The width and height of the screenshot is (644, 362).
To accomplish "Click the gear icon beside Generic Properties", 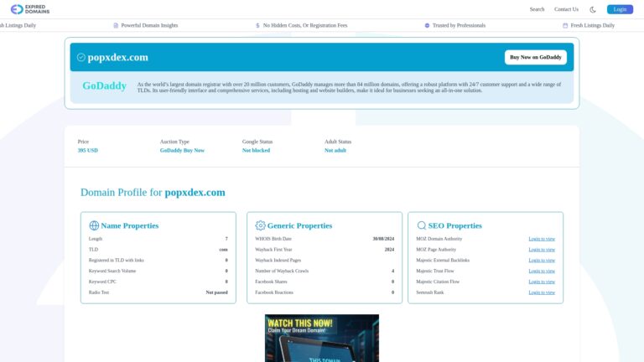I will click(260, 225).
